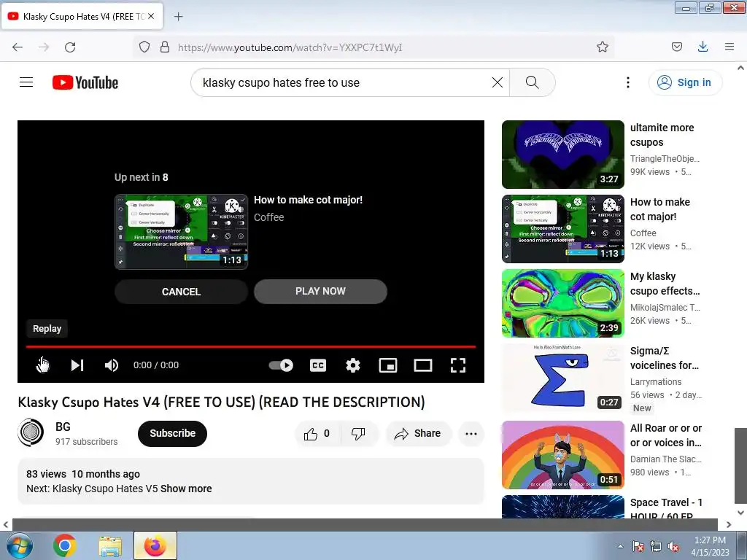Select the Klasky Csupo Hates V4 tab
This screenshot has height=560, width=747.
[82, 16]
